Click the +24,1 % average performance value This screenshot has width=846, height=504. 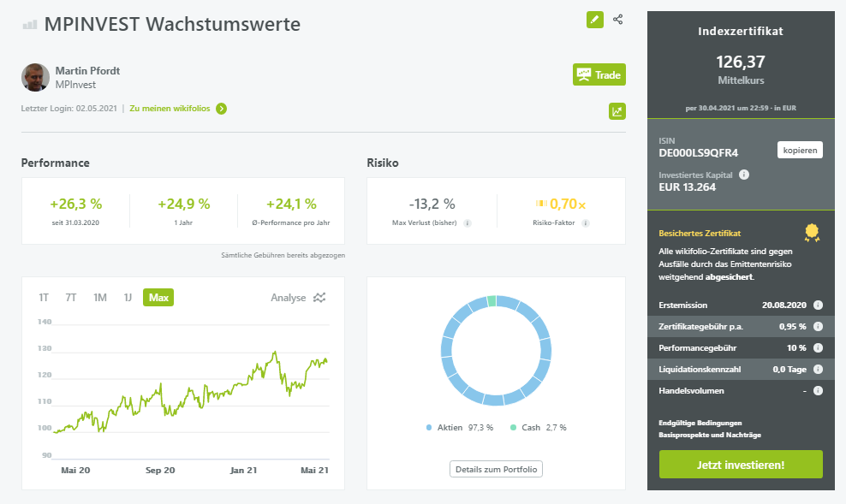(x=291, y=205)
